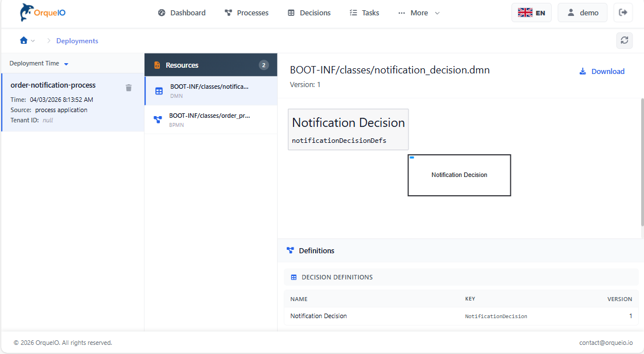The image size is (644, 354).
Task: Download the notification_decision.dmn file
Action: click(x=601, y=71)
